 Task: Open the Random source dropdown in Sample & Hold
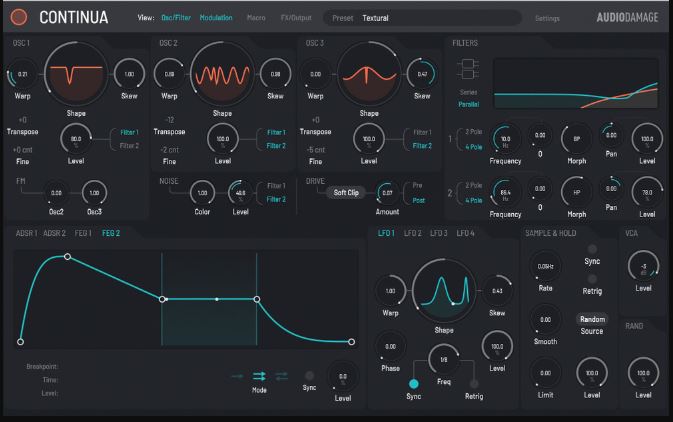tap(592, 319)
